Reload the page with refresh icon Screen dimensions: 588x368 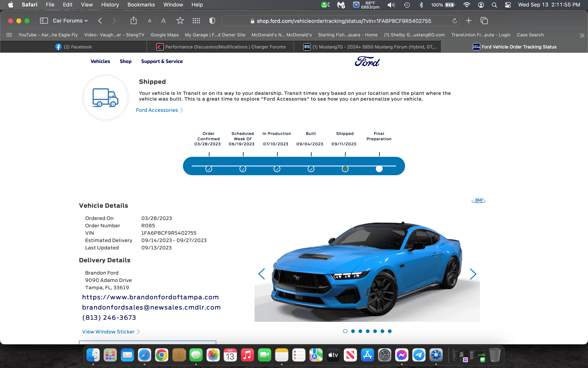(455, 21)
